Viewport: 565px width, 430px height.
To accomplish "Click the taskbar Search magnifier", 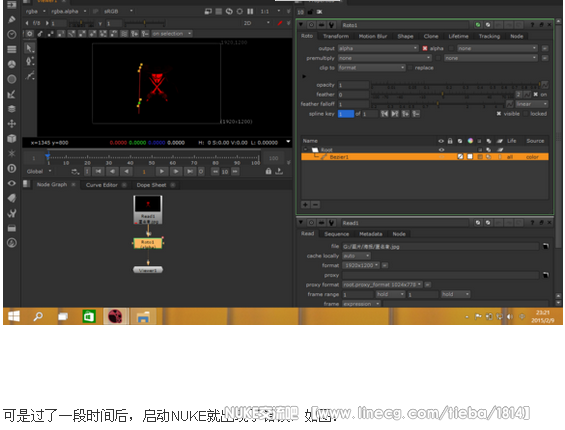I will click(38, 316).
